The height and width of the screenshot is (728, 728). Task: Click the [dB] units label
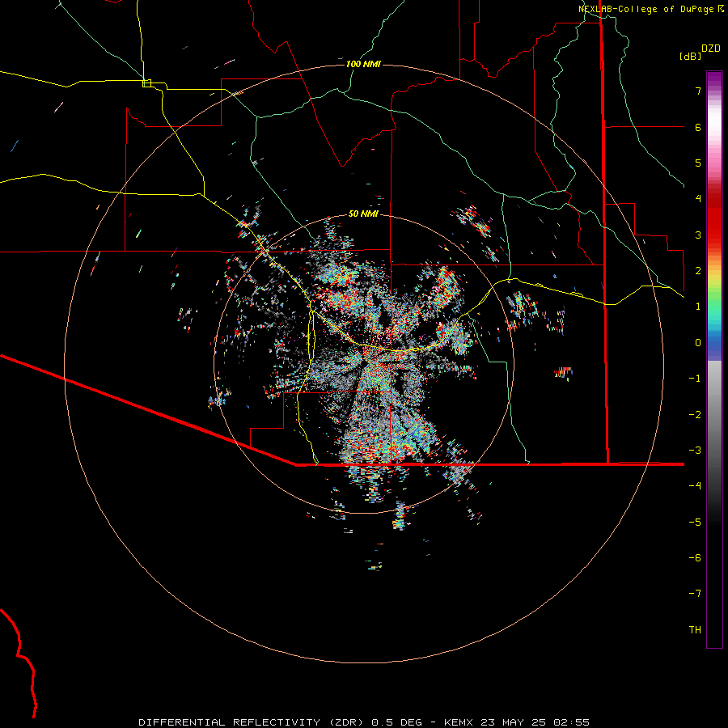691,57
